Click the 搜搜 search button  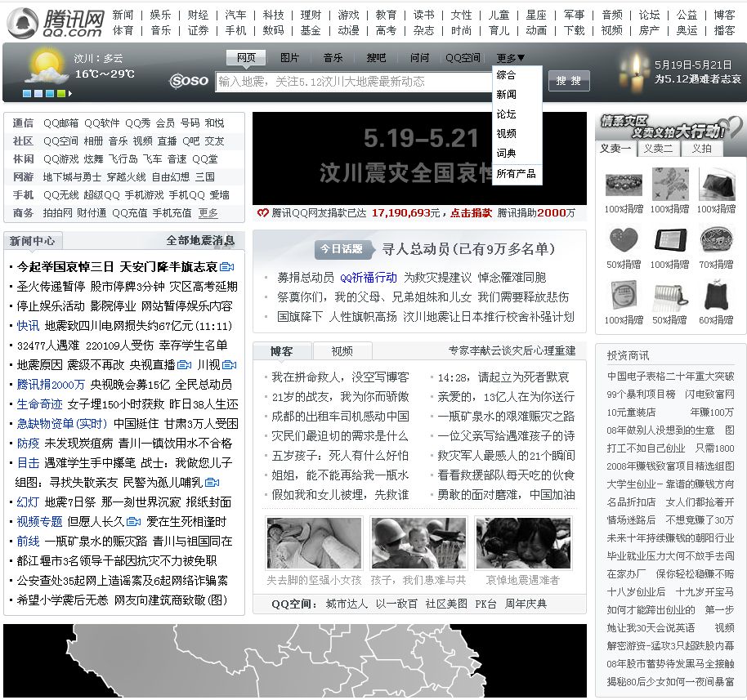click(x=569, y=81)
